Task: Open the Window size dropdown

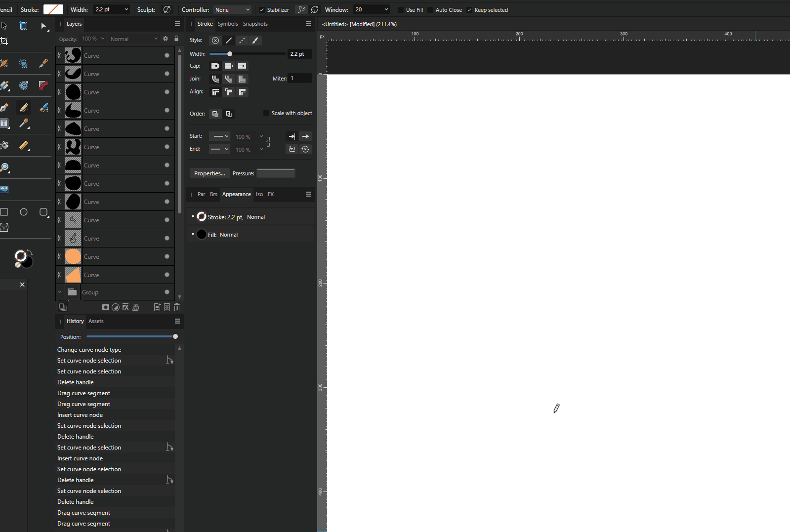Action: [x=372, y=9]
